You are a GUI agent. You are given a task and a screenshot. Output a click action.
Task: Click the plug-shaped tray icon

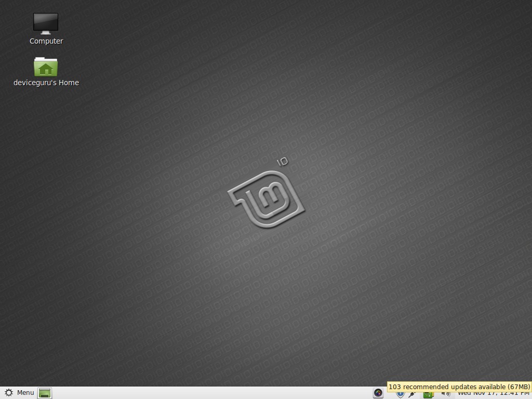(412, 395)
